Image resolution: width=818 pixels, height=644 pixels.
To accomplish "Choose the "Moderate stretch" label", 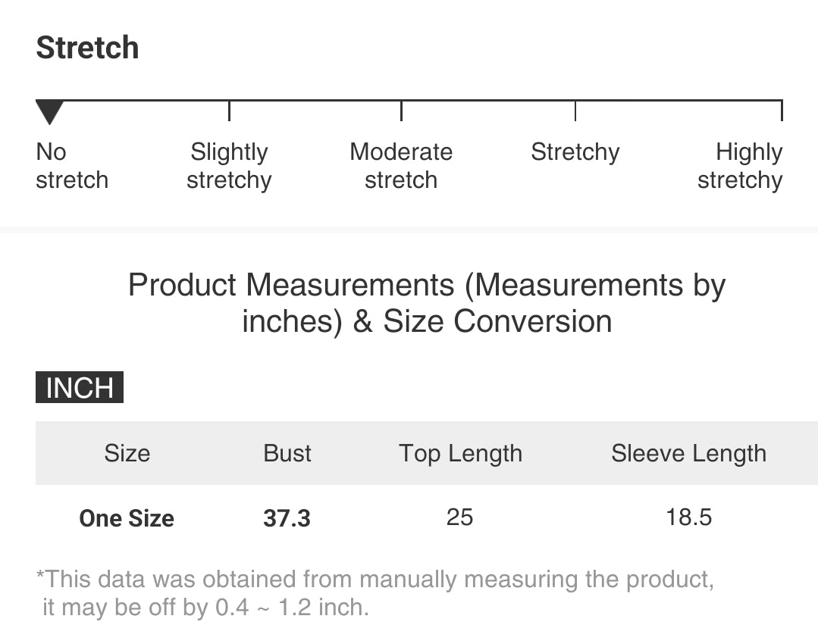I will coord(401,166).
